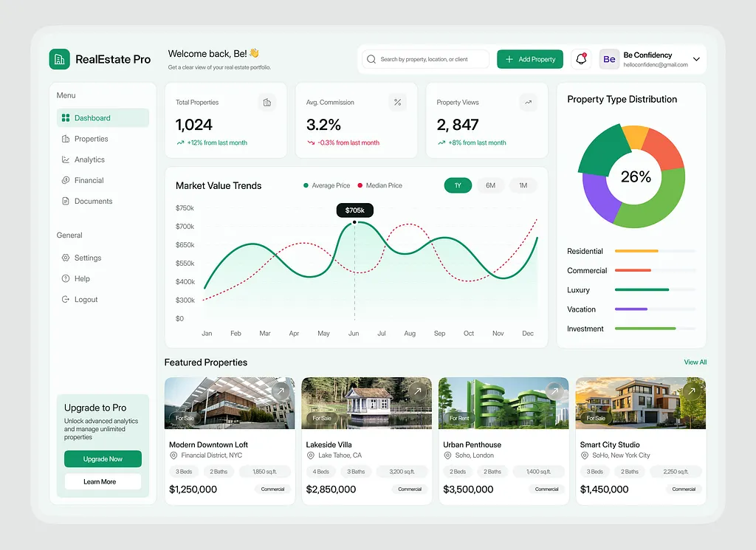Click the Be profile avatar
756x550 pixels.
[609, 59]
